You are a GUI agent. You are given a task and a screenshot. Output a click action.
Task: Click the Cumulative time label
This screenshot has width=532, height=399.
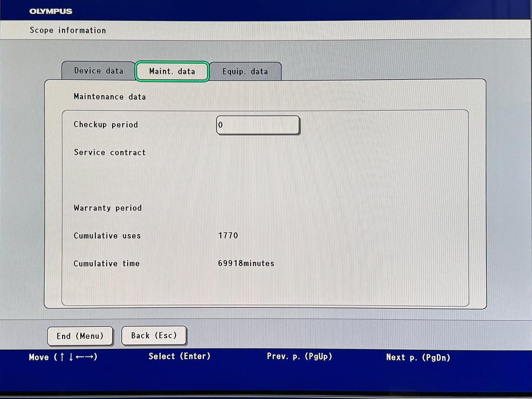tap(106, 263)
